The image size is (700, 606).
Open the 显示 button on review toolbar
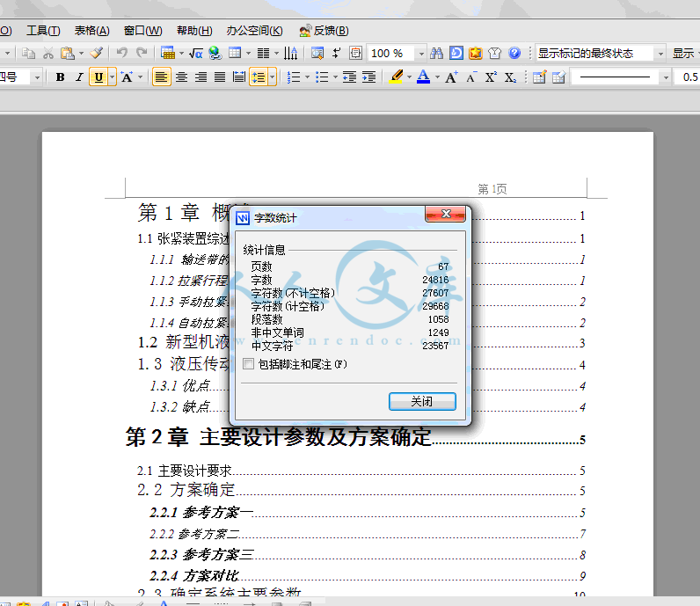coord(684,53)
